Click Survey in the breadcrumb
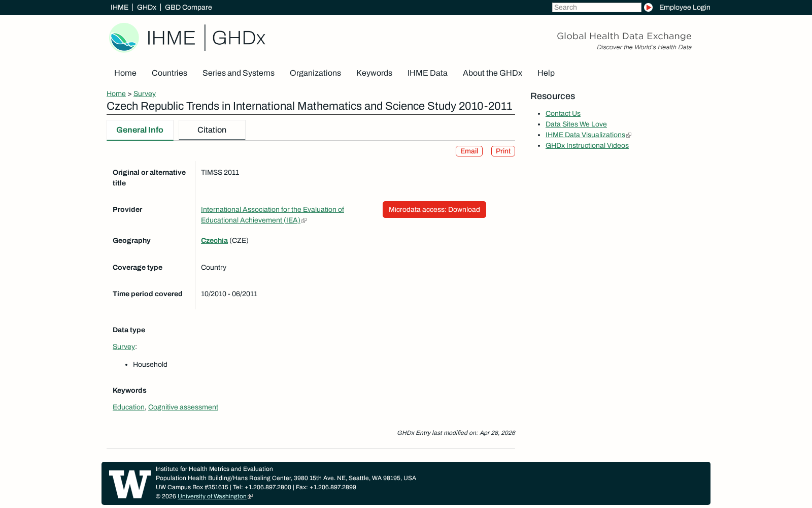The image size is (812, 508). [x=145, y=93]
